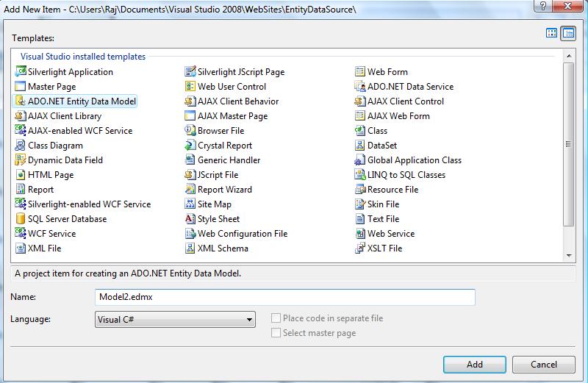Select the DataSet template icon
Viewport: 588px width, 383px height.
pyautogui.click(x=360, y=145)
